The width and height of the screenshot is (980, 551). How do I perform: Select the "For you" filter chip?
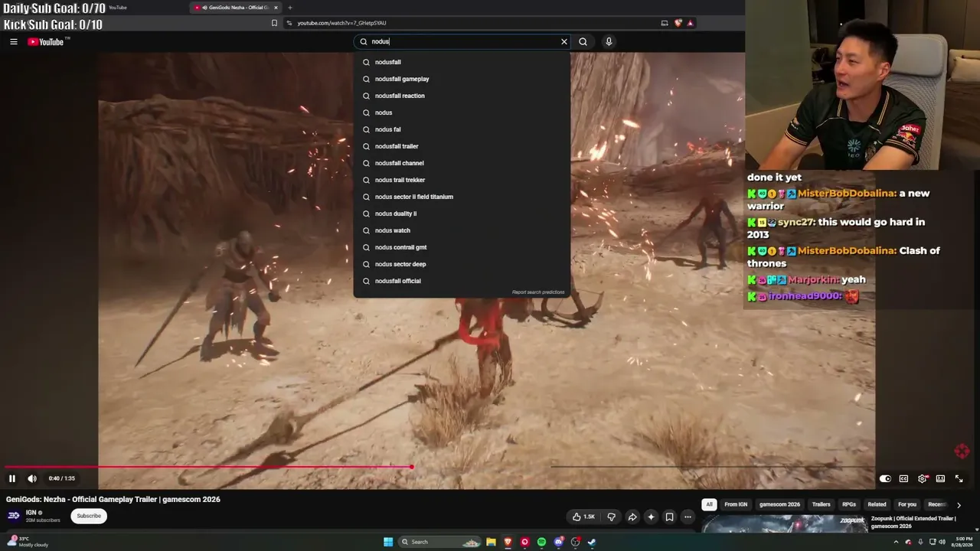pyautogui.click(x=907, y=505)
